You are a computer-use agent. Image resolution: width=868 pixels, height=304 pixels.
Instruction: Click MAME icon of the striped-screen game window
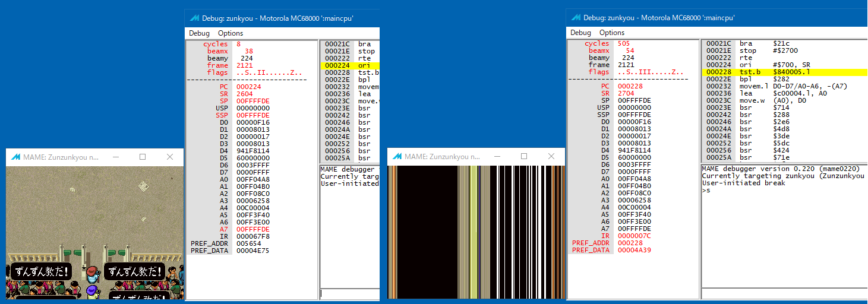tap(396, 157)
